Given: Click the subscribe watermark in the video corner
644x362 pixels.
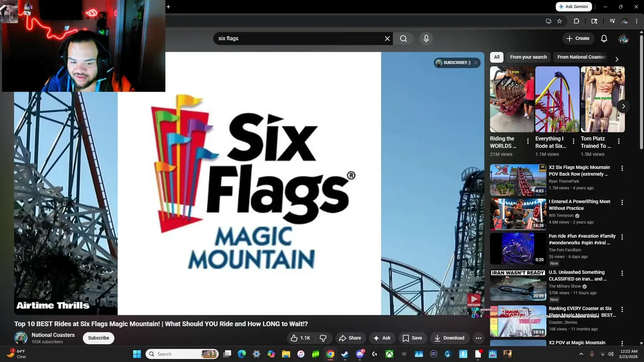Looking at the screenshot, I should 474,301.
